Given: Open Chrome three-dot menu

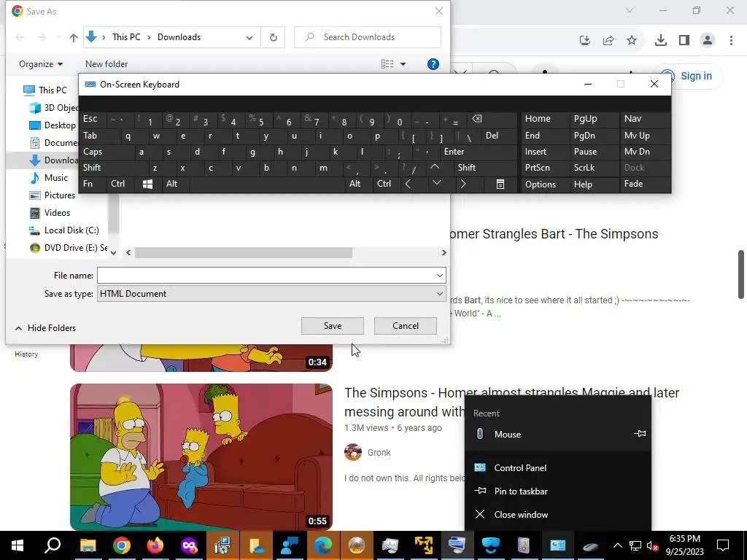Looking at the screenshot, I should [731, 41].
